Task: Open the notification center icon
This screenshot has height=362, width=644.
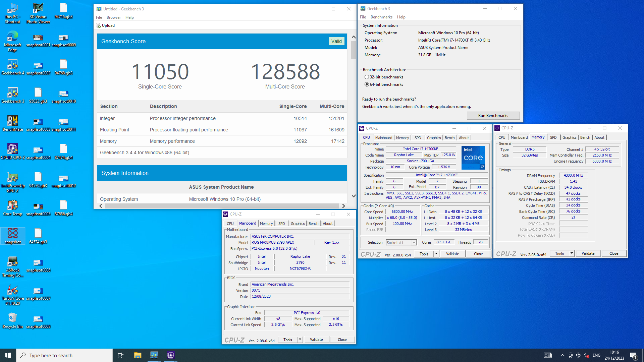Action: point(633,355)
